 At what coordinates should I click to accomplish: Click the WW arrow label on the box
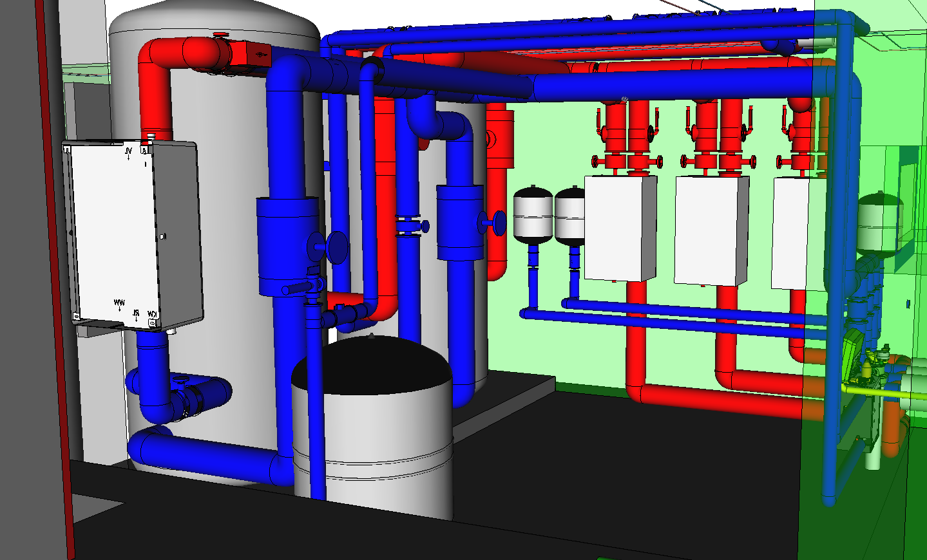click(x=119, y=304)
